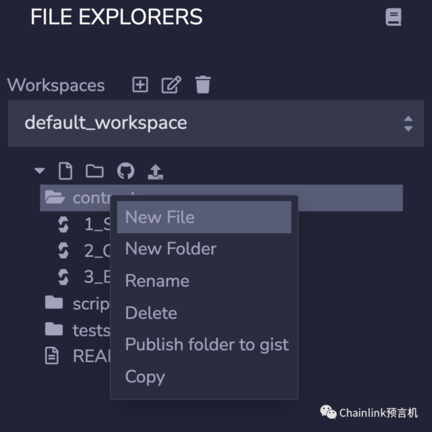
Task: Create a new workspace with plus icon
Action: 140,85
